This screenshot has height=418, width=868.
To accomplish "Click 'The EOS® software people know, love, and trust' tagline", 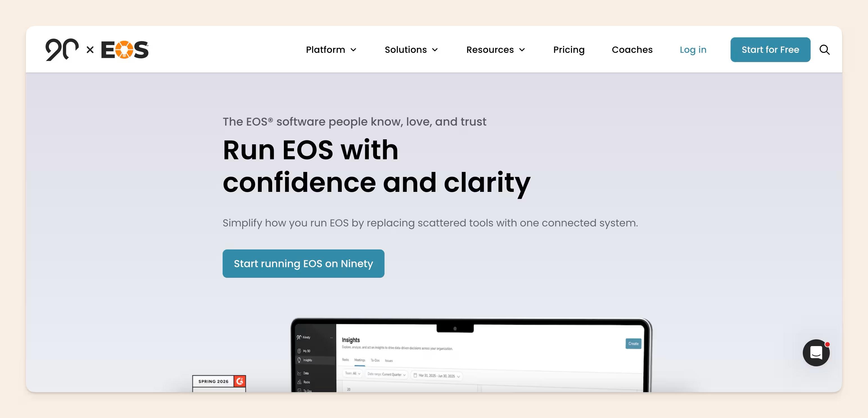I will (354, 122).
